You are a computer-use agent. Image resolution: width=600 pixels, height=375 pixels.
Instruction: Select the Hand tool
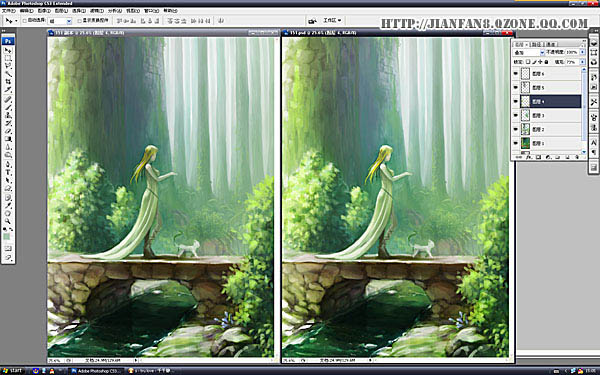coord(8,214)
